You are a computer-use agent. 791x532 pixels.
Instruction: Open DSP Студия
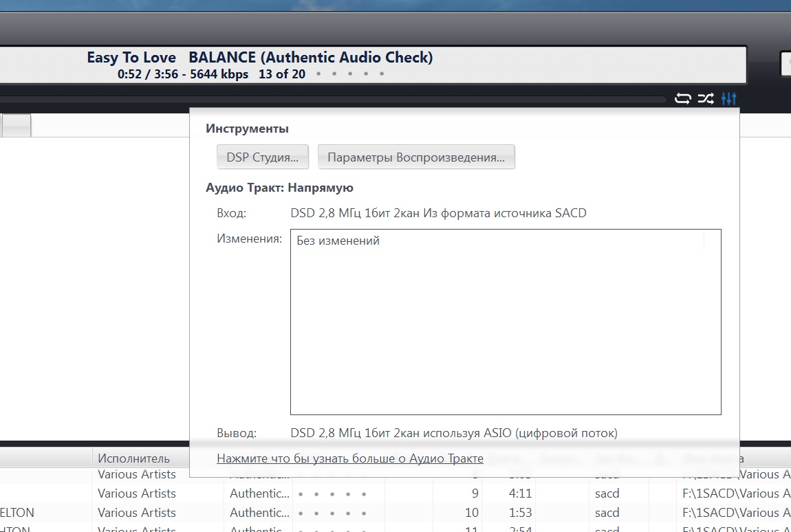point(262,157)
